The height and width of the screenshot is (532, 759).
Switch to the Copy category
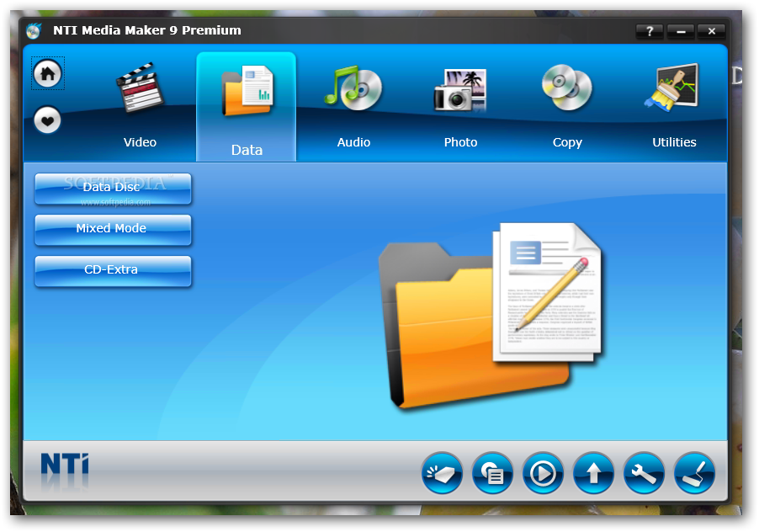567,107
